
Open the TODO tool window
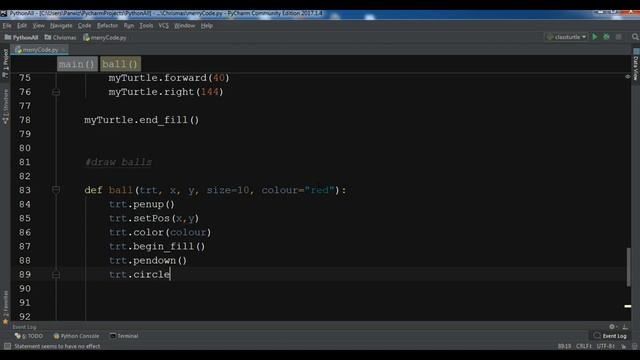point(29,336)
